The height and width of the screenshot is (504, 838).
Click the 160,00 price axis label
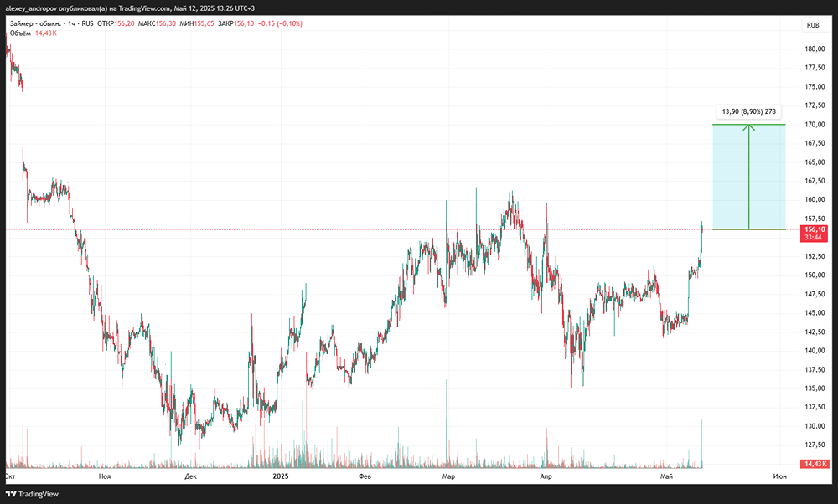tap(815, 200)
